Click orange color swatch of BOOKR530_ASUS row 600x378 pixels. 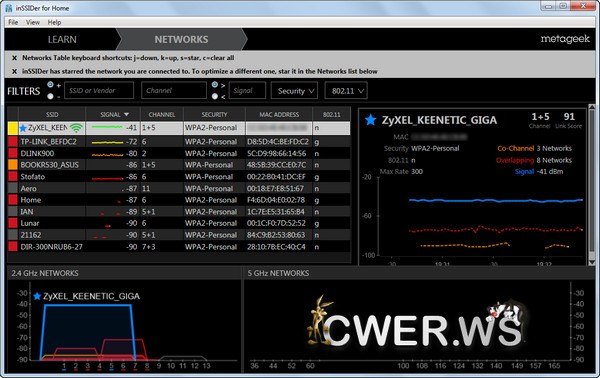click(13, 165)
